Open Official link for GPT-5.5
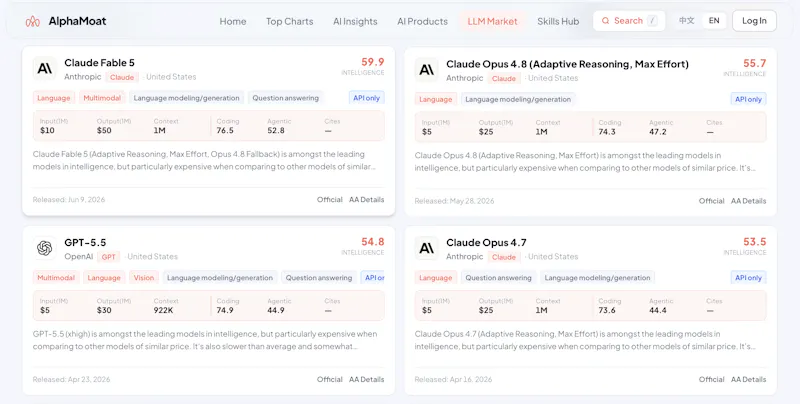The image size is (800, 404). click(x=330, y=380)
